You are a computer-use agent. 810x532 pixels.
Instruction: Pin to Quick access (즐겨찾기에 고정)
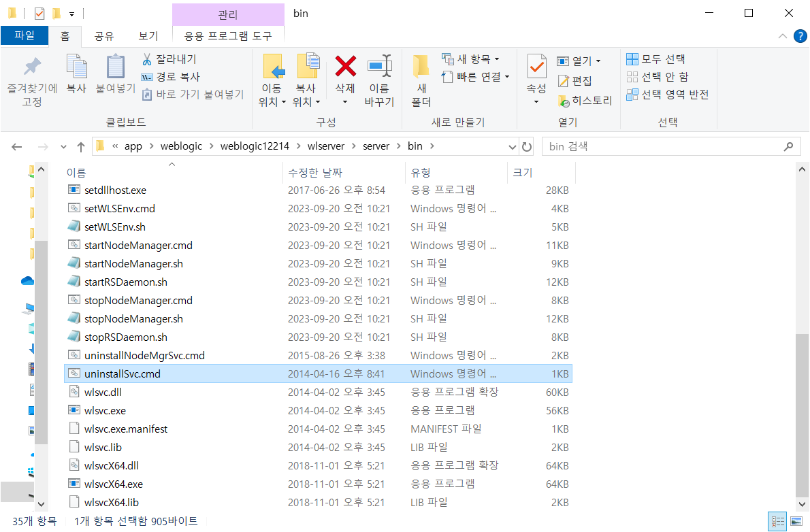(x=32, y=80)
